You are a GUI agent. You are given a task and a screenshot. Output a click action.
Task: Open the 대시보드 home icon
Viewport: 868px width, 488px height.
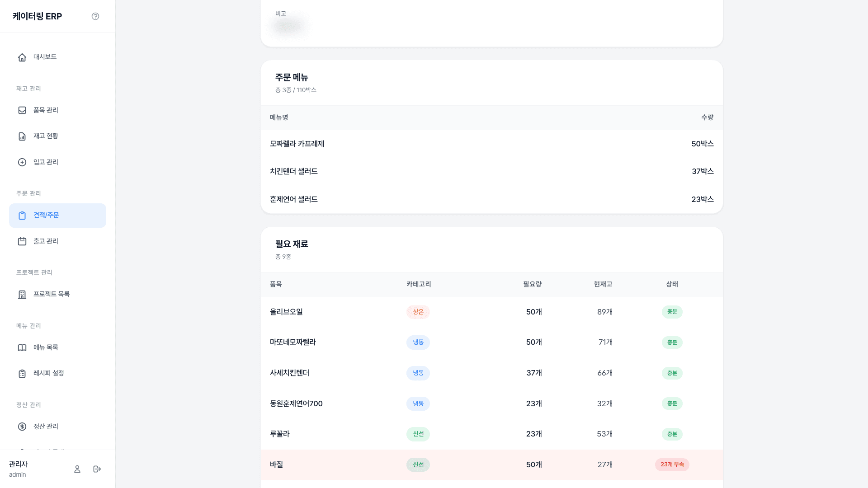point(22,57)
